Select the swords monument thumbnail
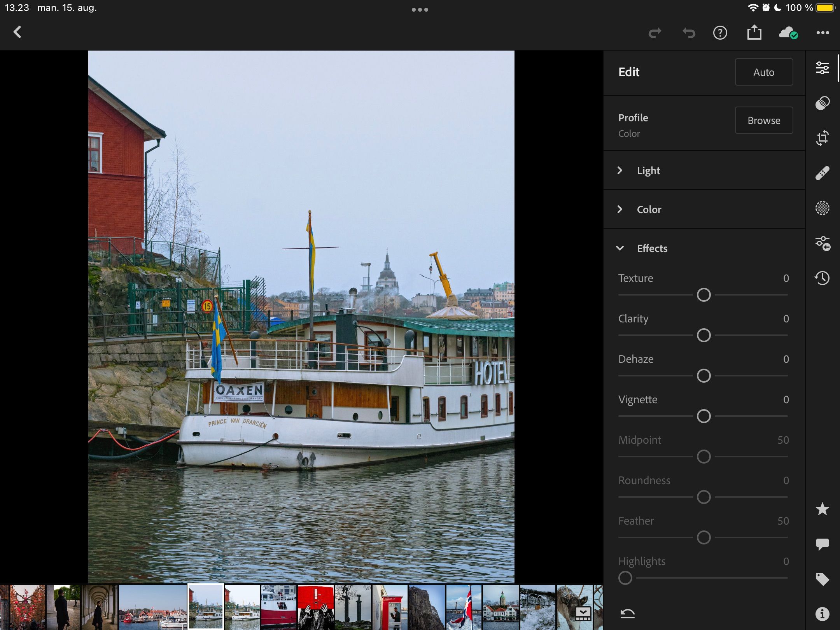Viewport: 840px width, 630px height. (353, 607)
